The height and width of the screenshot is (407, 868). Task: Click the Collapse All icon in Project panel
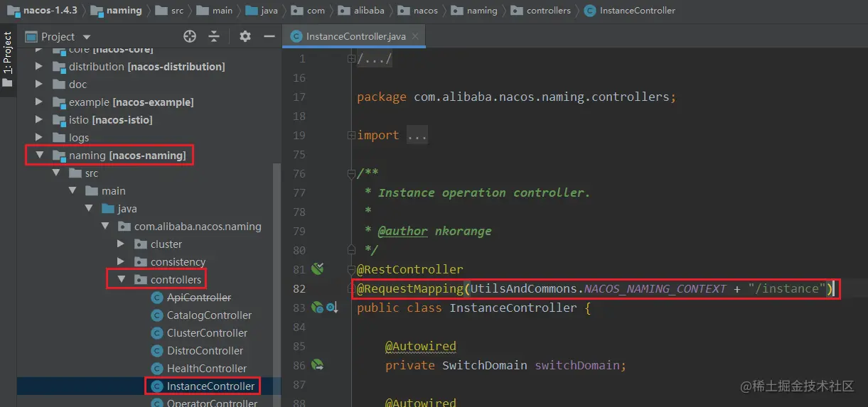(214, 36)
